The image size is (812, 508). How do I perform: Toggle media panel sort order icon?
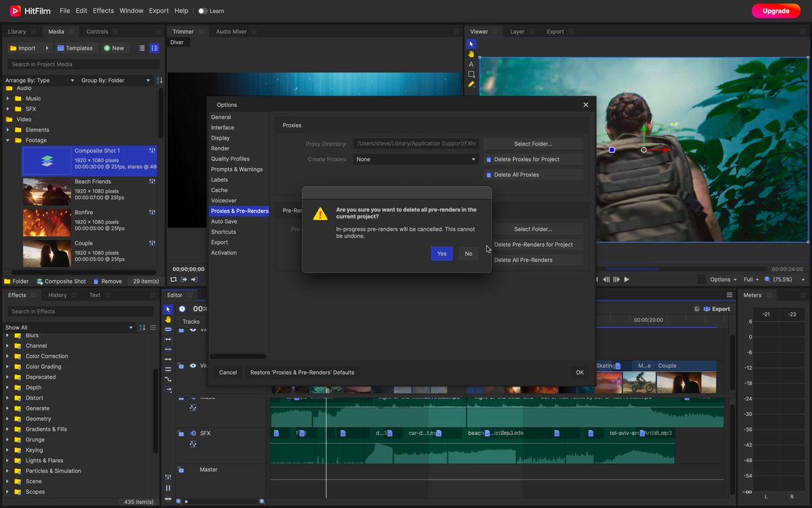(160, 80)
